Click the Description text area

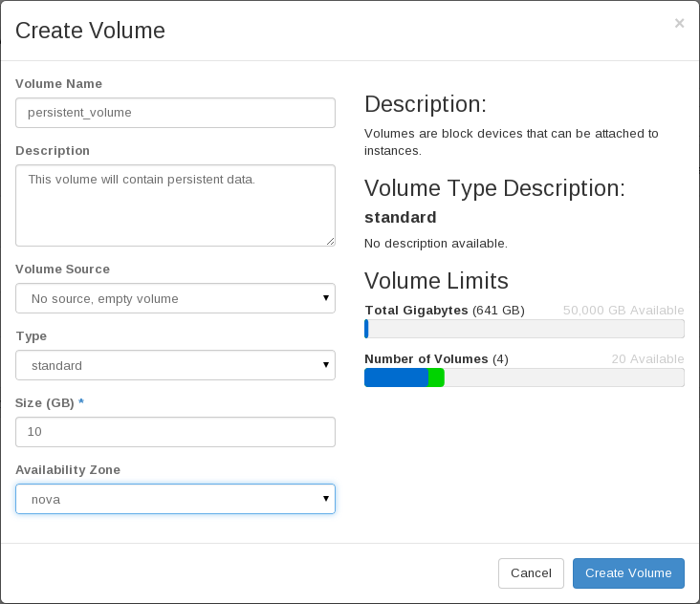(175, 205)
